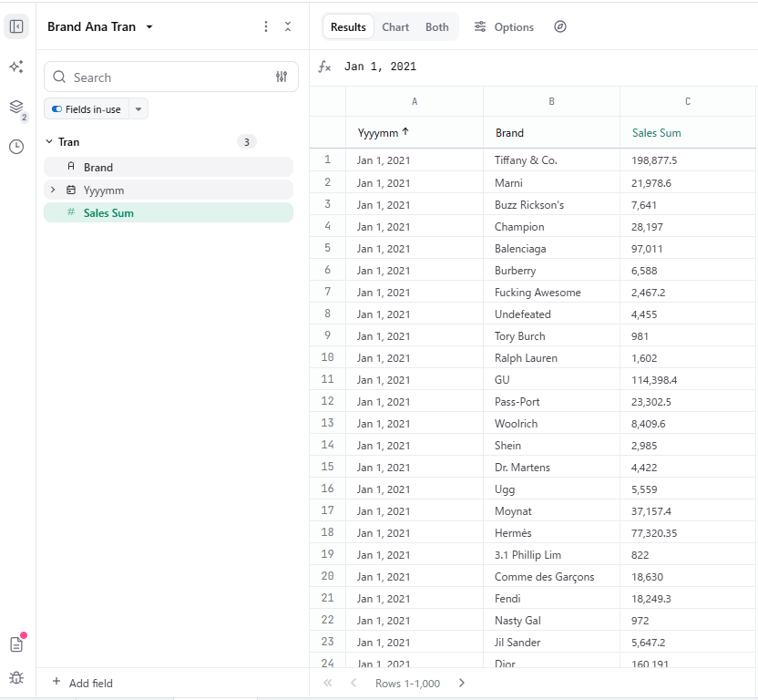Select column A header
This screenshot has width=758, height=700.
pyautogui.click(x=415, y=101)
